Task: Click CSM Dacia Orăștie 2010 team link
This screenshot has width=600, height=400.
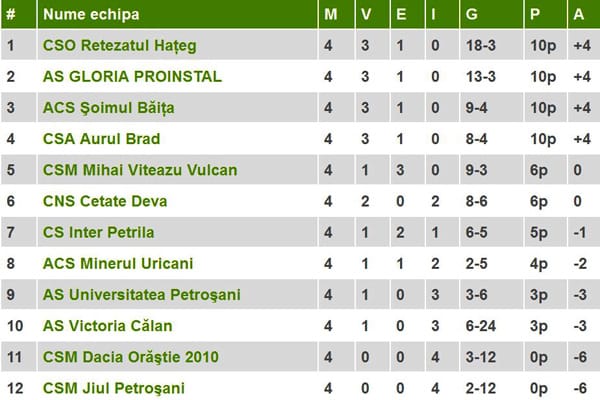Action: coord(131,357)
